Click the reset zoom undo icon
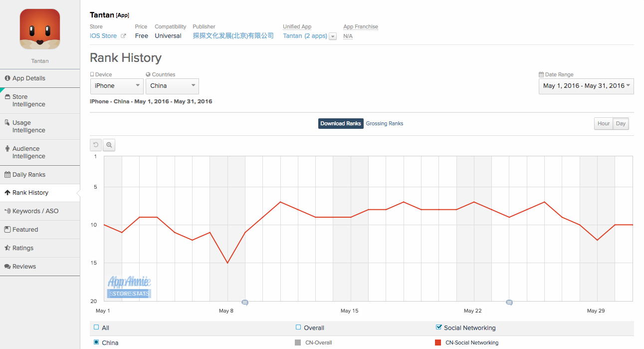The image size is (644, 349). point(96,145)
